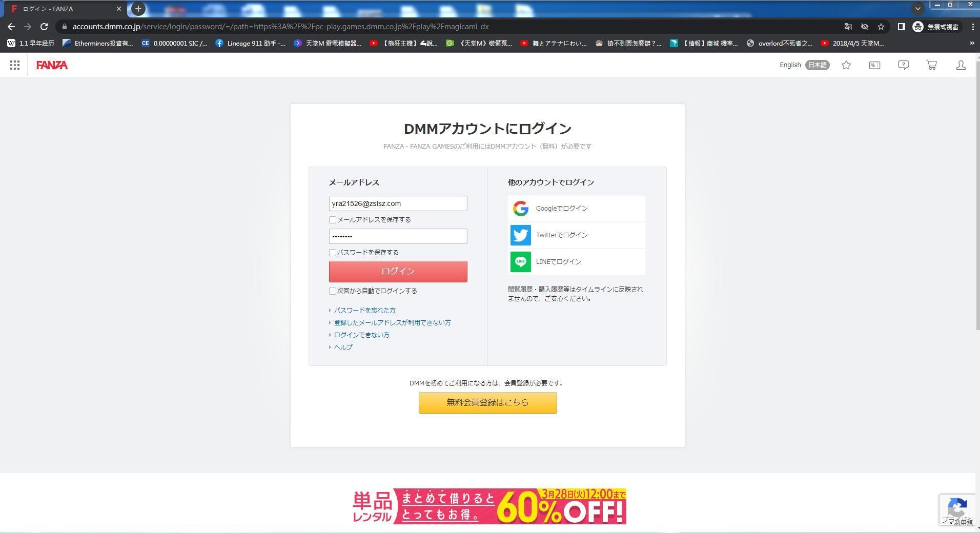This screenshot has height=533, width=980.
Task: Open the account profile icon in header
Action: pos(961,65)
